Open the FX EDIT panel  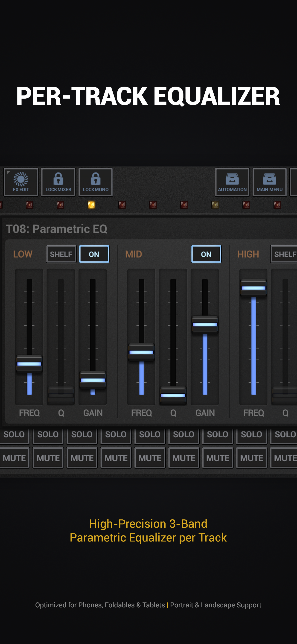pyautogui.click(x=21, y=182)
